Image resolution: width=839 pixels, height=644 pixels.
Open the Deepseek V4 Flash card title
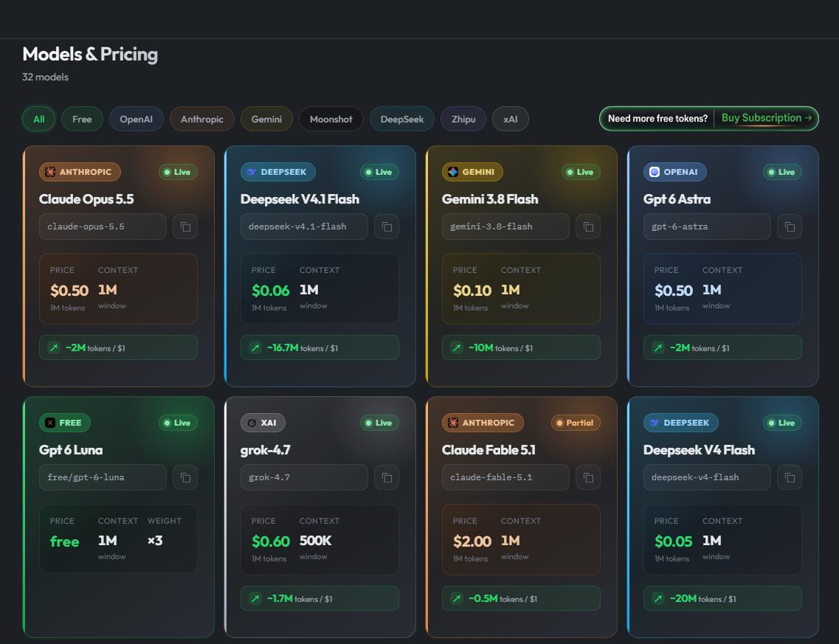point(699,450)
